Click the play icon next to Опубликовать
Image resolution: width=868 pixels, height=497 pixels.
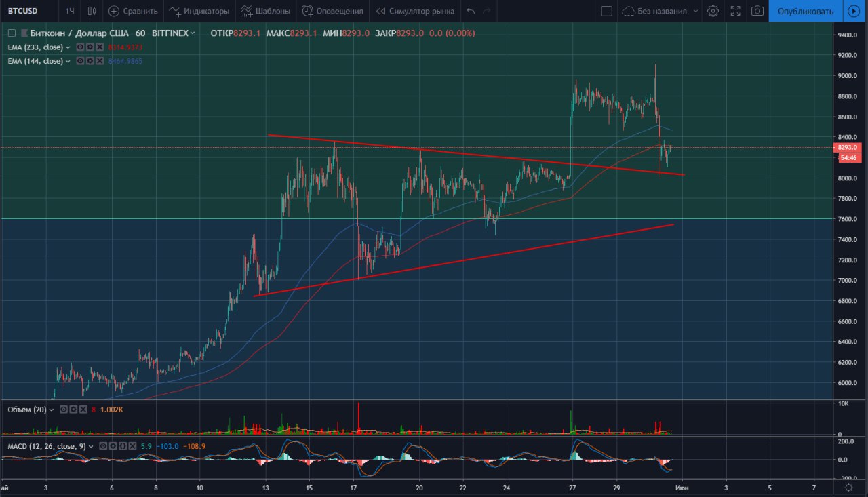point(854,11)
